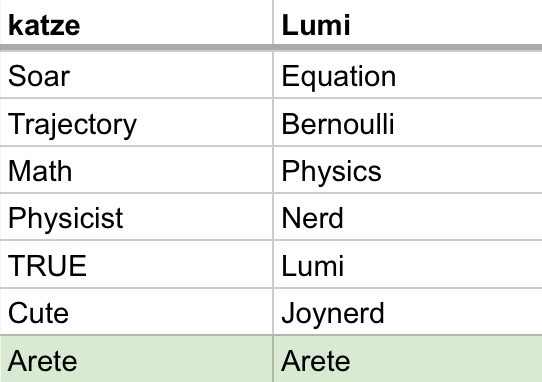The width and height of the screenshot is (542, 382).
Task: Select the non-bold Lumi cell below Nerd
Action: pos(408,264)
